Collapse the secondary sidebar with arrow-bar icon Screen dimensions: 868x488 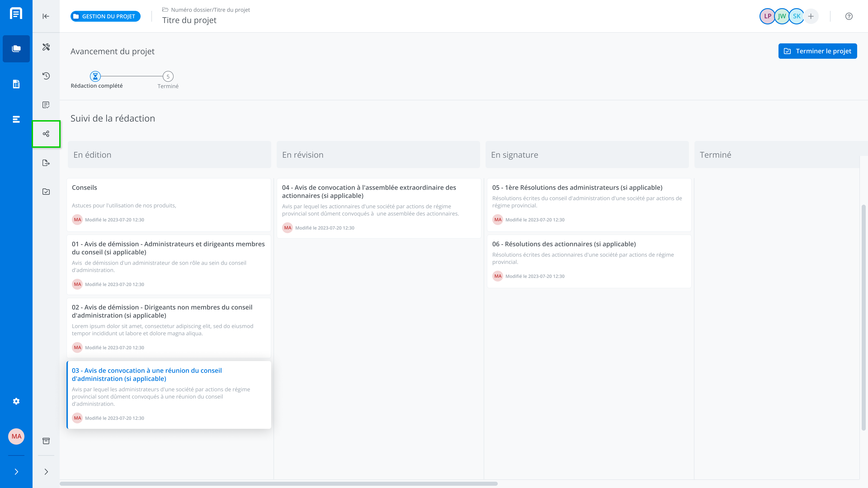(46, 16)
